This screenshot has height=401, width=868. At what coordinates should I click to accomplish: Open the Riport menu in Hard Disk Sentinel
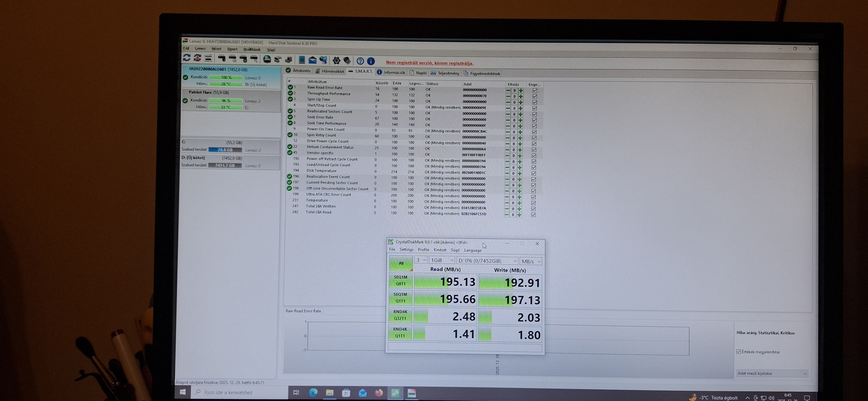232,49
